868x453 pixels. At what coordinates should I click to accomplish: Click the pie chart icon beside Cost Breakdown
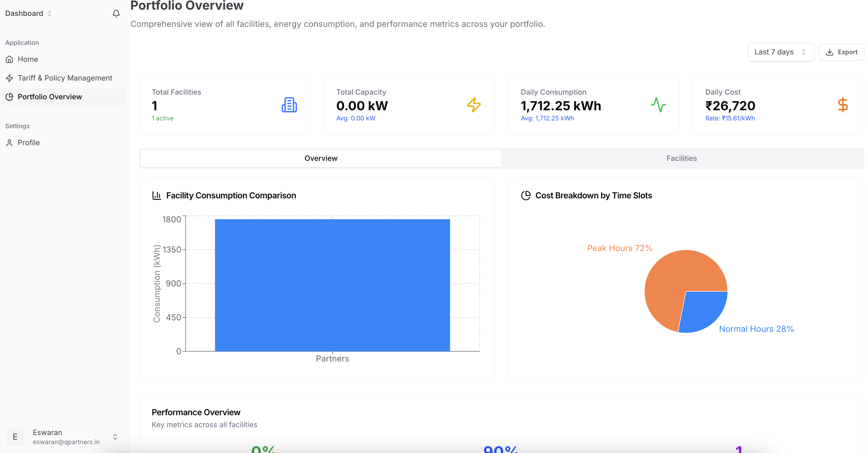(526, 195)
